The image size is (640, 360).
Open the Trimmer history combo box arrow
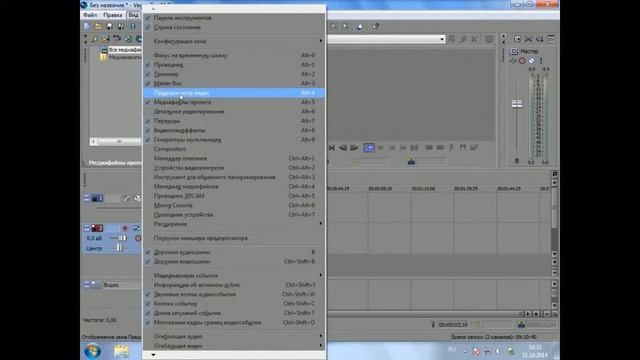tap(442, 39)
